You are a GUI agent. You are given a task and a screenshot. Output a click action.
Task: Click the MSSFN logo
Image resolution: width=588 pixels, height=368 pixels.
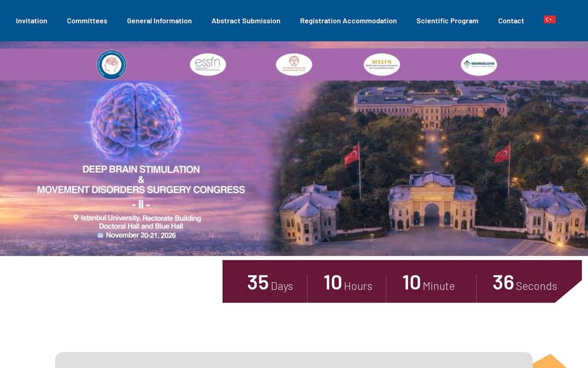click(382, 64)
